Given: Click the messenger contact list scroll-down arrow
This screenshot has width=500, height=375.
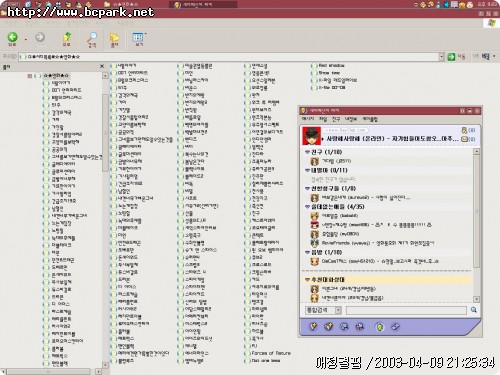Looking at the screenshot, I should (x=477, y=299).
